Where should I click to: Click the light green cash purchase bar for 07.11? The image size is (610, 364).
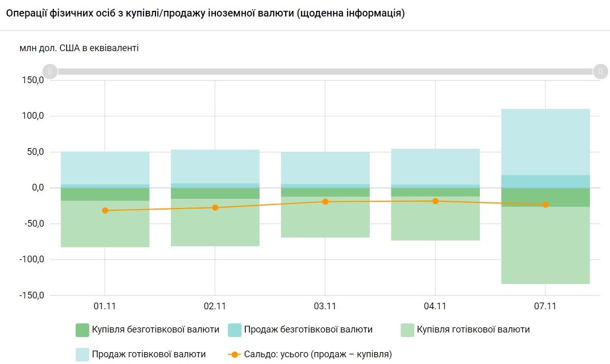(545, 248)
